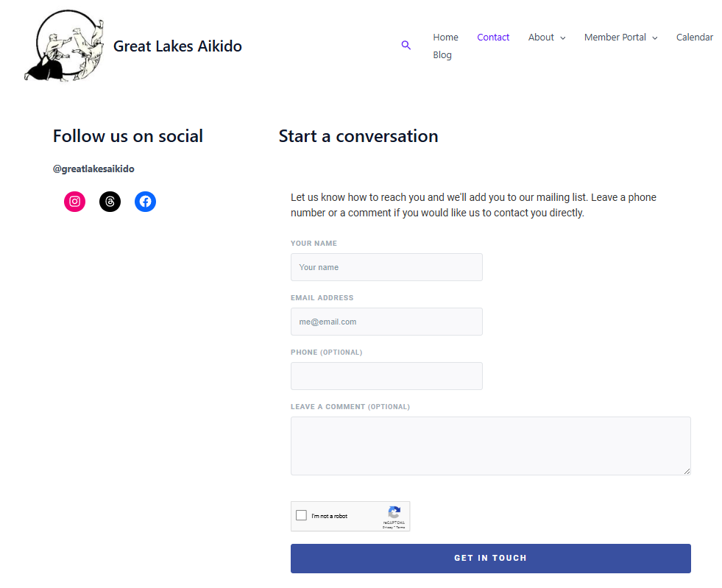Image resolution: width=722 pixels, height=588 pixels.
Task: Focus the Your name input field
Action: (386, 267)
